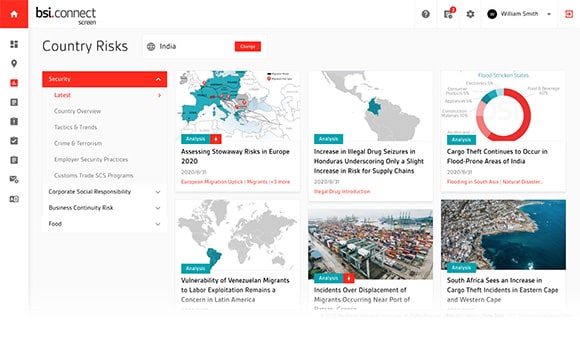Click red flame badge on Stowaway Risks card
The width and height of the screenshot is (580, 360).
click(216, 139)
